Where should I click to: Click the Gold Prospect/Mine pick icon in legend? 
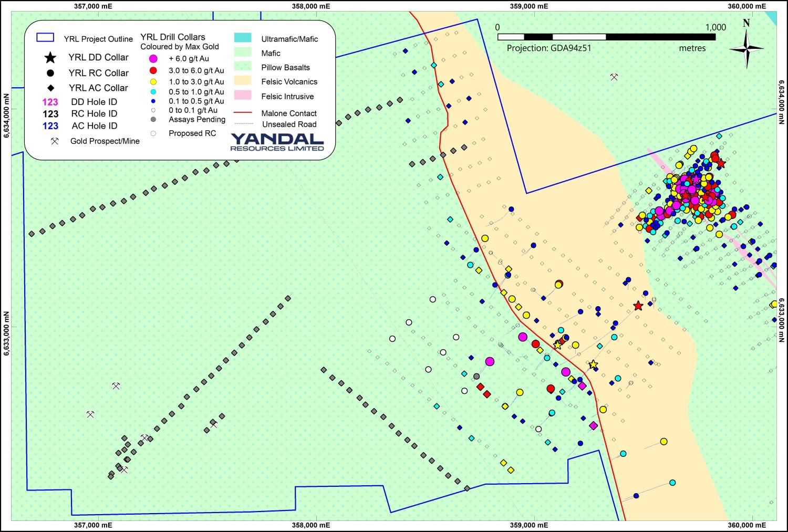point(54,141)
